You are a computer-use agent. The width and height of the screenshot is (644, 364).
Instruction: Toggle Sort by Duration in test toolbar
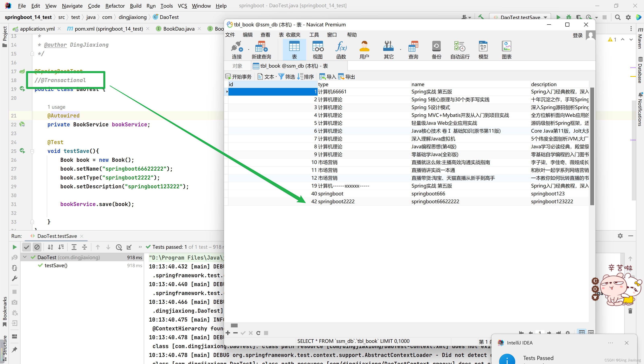[61, 247]
